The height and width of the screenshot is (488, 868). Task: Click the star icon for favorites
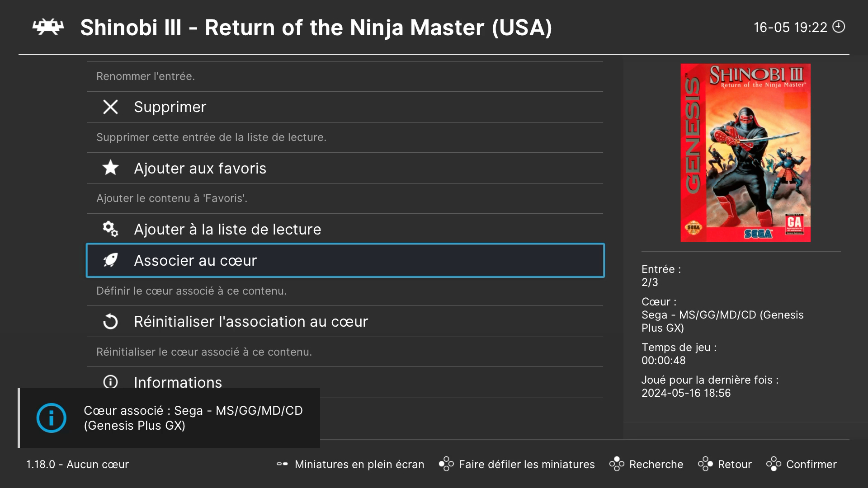(x=110, y=168)
